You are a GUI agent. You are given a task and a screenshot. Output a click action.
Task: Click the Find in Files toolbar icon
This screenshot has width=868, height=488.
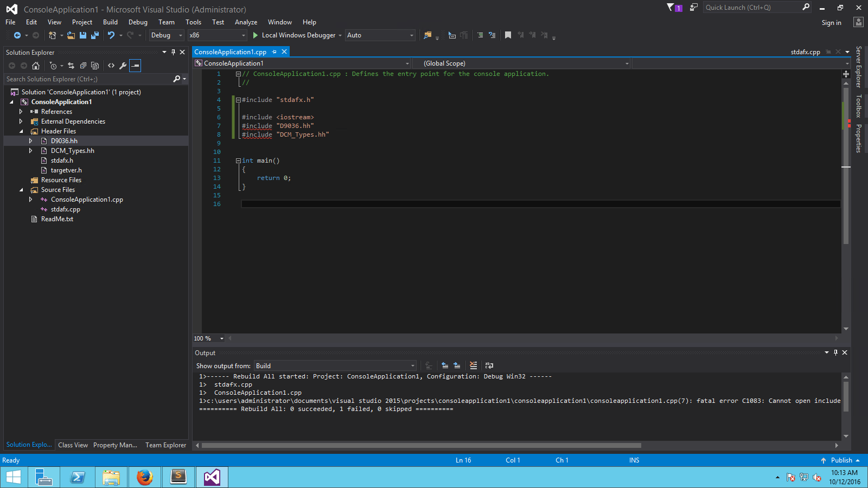pyautogui.click(x=427, y=35)
